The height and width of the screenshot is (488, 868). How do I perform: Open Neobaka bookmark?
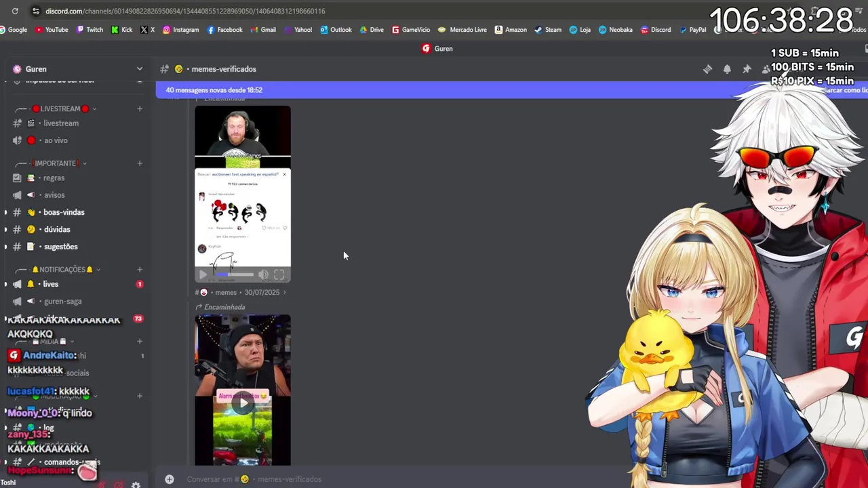pyautogui.click(x=615, y=30)
